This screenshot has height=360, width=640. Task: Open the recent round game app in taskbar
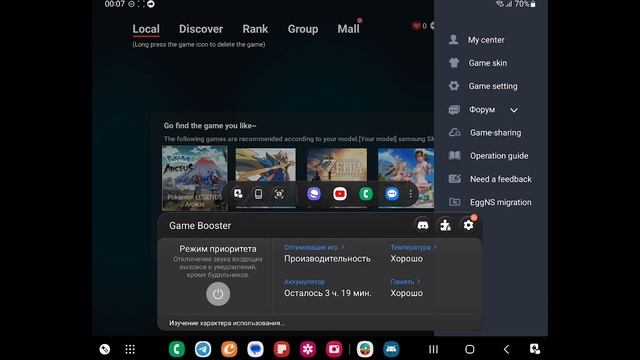pos(365,349)
